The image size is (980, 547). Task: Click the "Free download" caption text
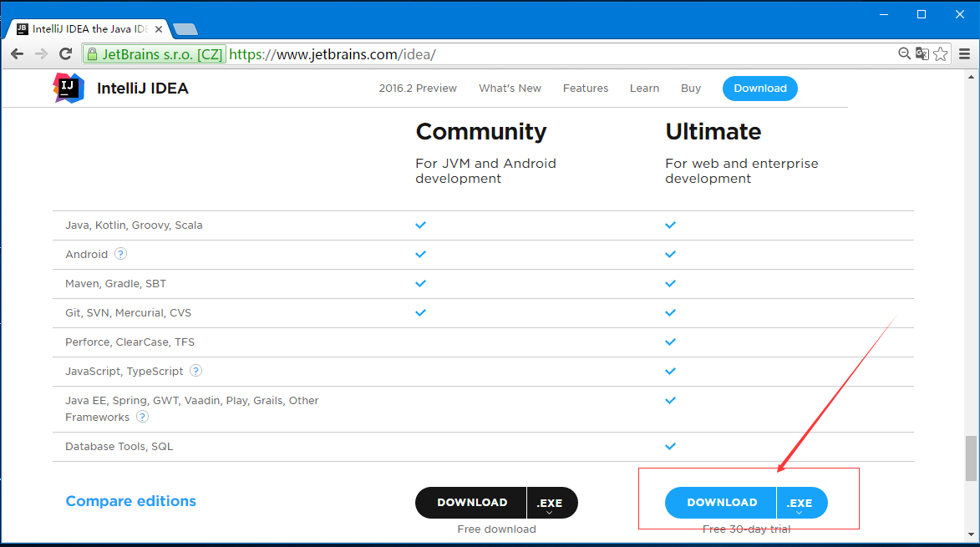[497, 529]
